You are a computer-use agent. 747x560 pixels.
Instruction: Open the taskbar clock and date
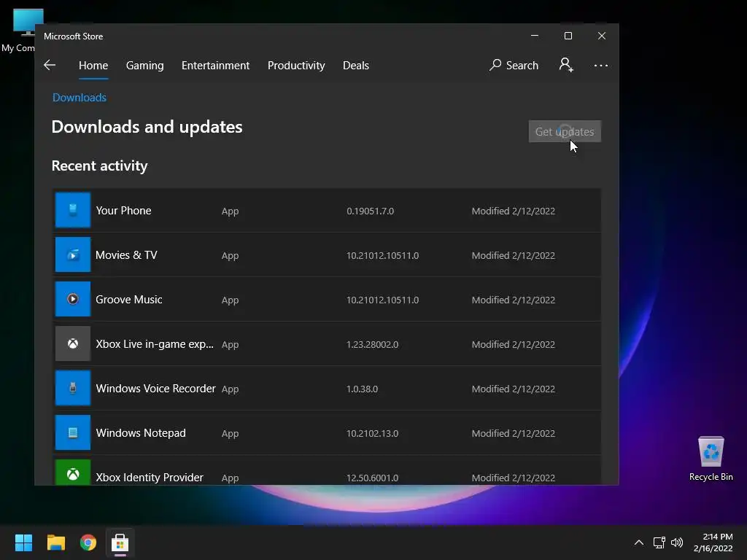coord(713,542)
